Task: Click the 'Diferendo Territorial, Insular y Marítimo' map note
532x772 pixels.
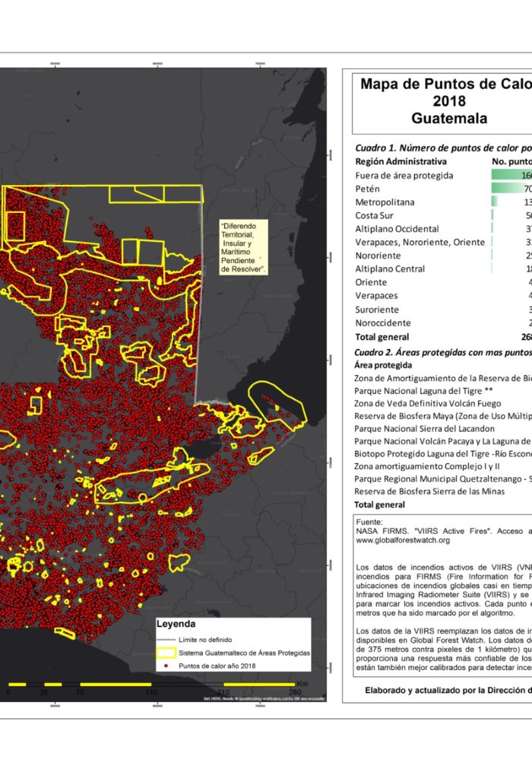Action: click(x=244, y=248)
